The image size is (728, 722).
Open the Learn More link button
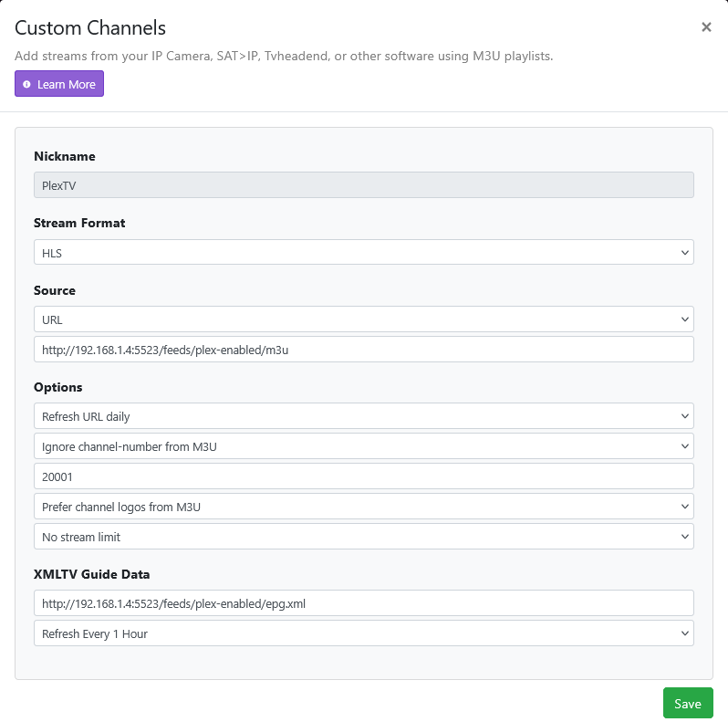[x=59, y=84]
